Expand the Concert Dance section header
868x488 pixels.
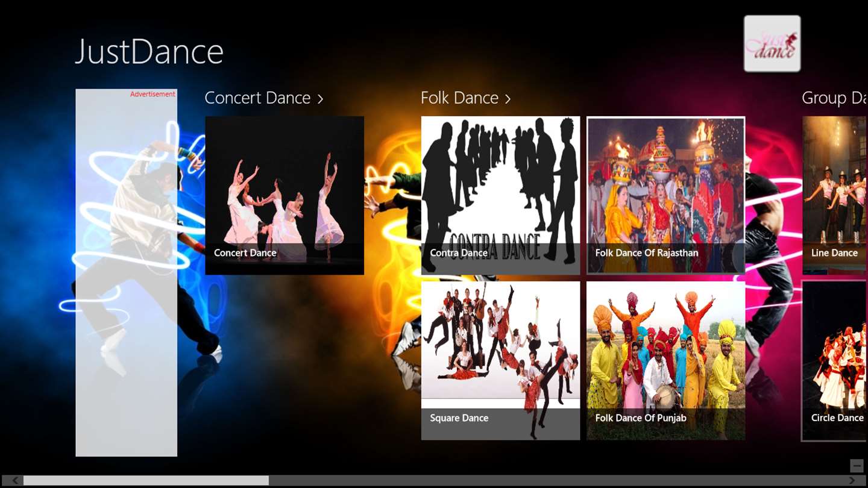(x=264, y=98)
